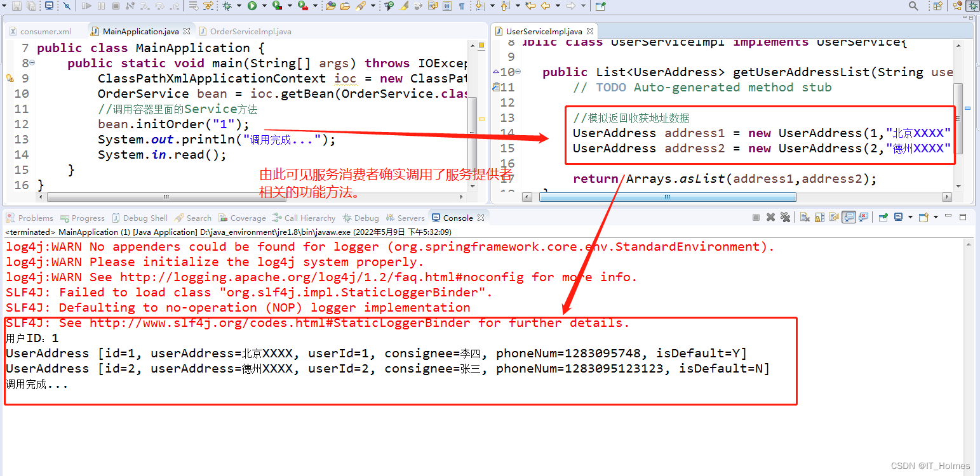The height and width of the screenshot is (476, 980).
Task: Open the Progress view tab
Action: point(82,218)
